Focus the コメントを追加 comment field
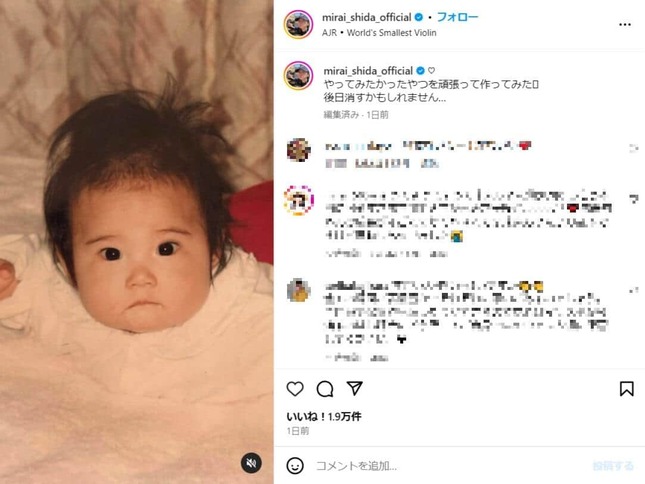This screenshot has width=645, height=484. click(448, 466)
